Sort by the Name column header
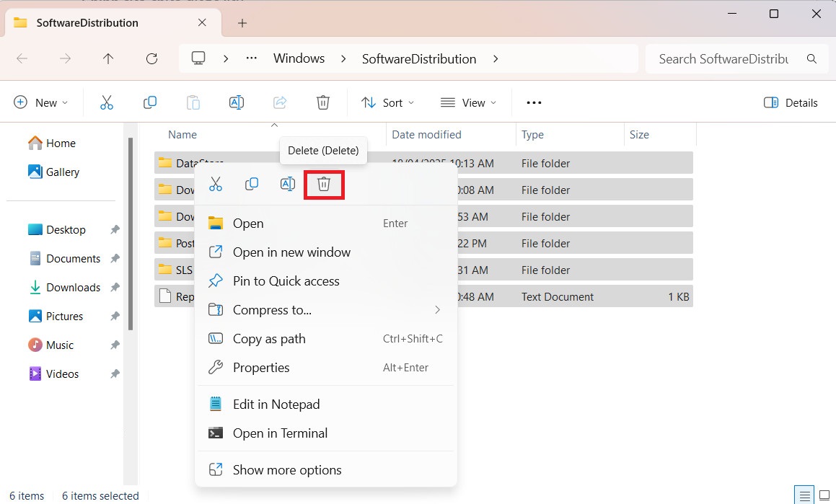Viewport: 836px width, 504px height. pos(182,135)
